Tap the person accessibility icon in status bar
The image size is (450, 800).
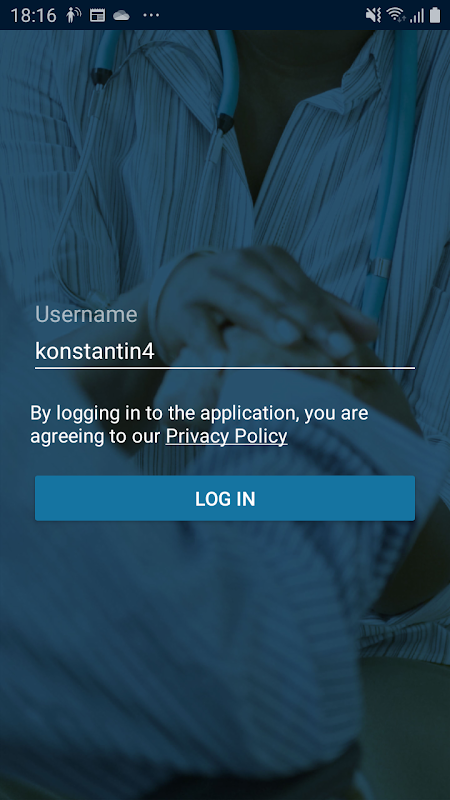[73, 15]
